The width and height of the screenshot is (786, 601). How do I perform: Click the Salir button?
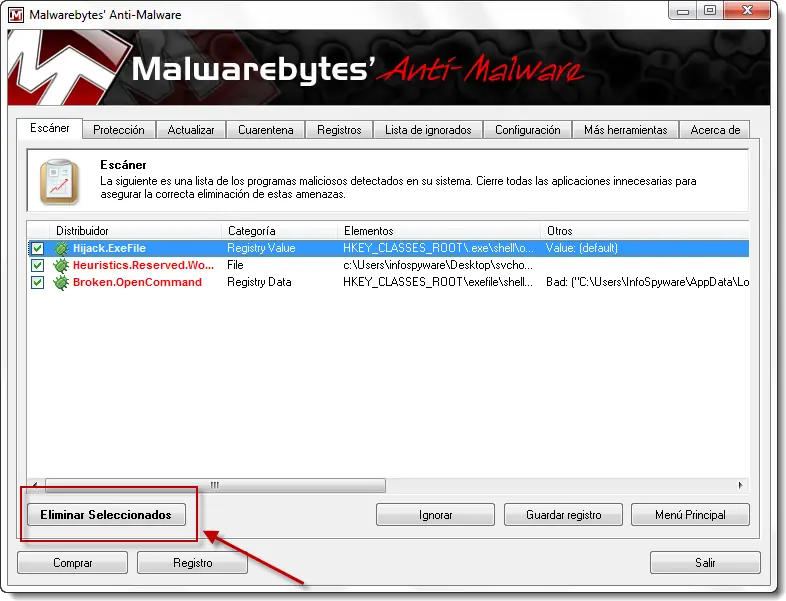click(705, 563)
